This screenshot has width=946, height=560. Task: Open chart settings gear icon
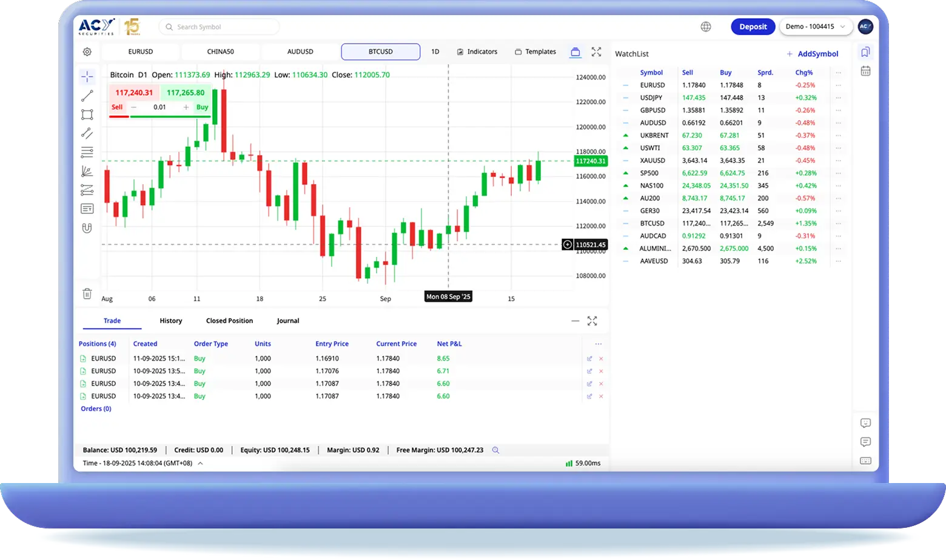tap(87, 52)
